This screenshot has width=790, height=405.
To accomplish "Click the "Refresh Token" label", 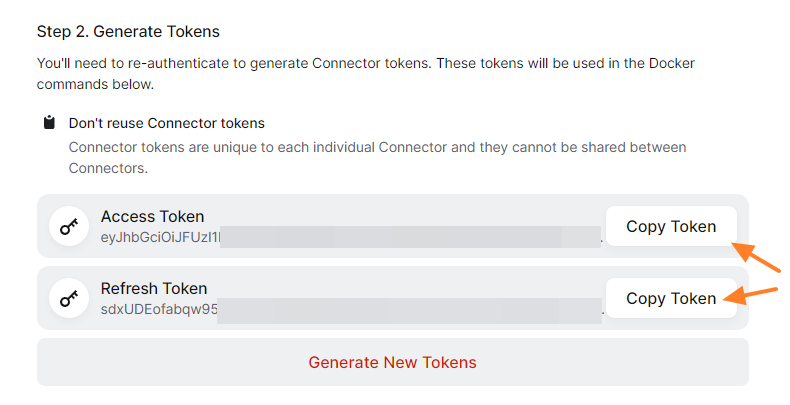I will point(154,288).
